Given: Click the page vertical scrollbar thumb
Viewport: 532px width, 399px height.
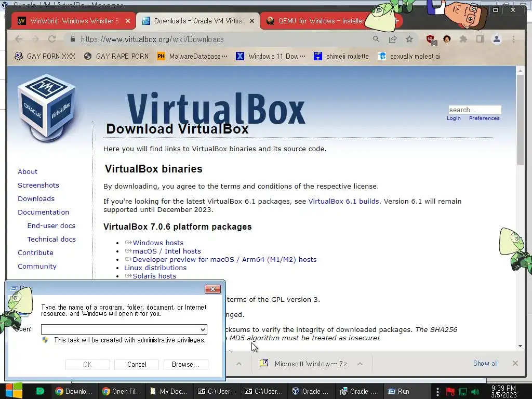Looking at the screenshot, I should (520, 119).
